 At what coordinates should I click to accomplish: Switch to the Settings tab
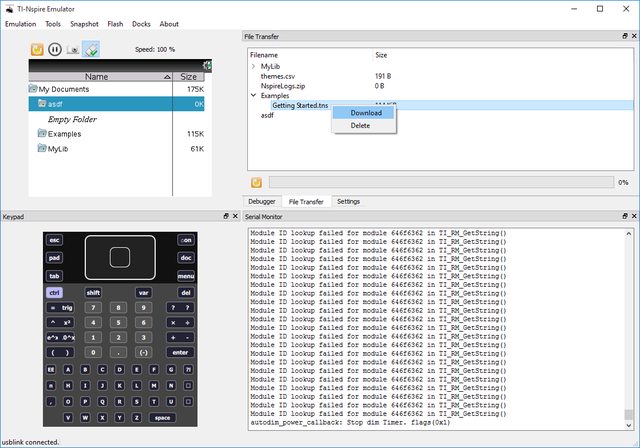348,202
